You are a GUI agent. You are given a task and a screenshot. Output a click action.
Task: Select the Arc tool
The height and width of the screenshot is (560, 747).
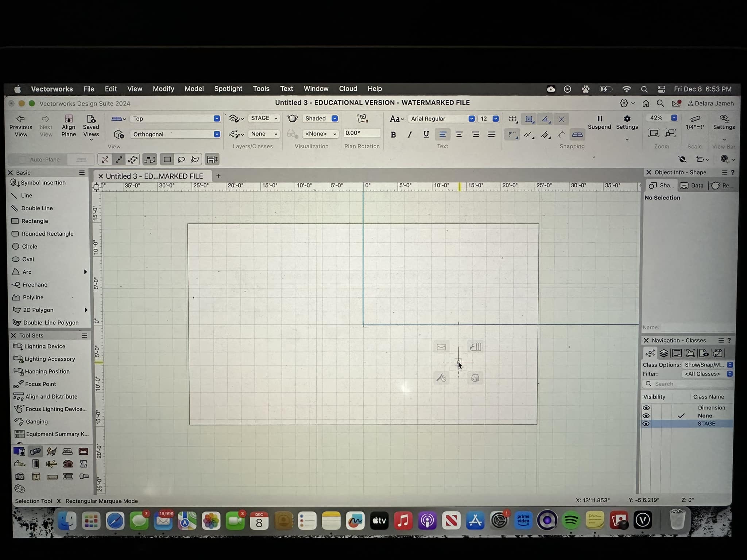pyautogui.click(x=22, y=272)
